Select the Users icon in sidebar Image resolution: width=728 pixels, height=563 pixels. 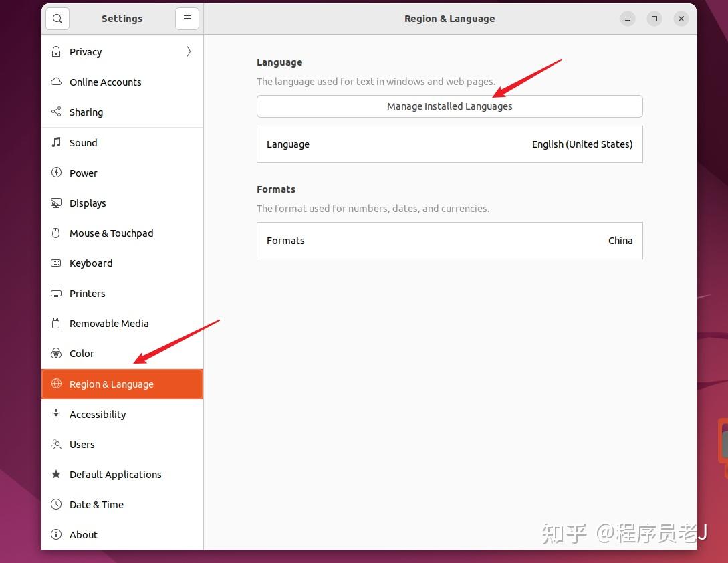tap(56, 444)
